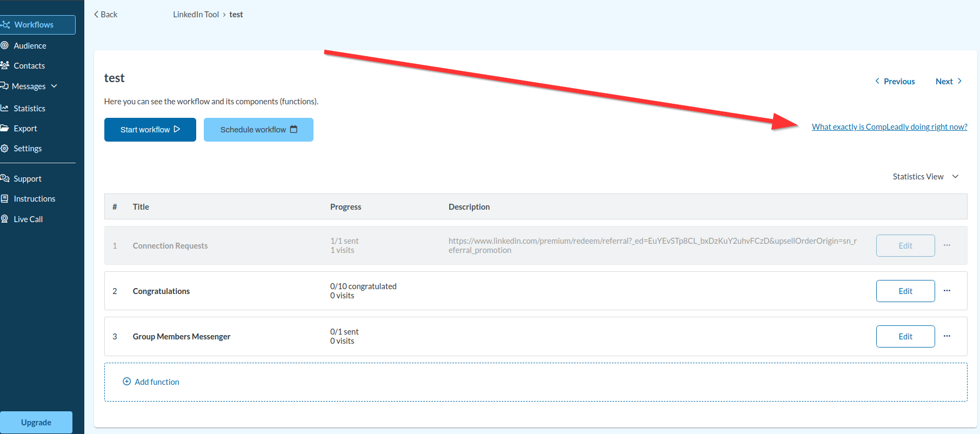The height and width of the screenshot is (434, 980).
Task: Expand the Messages submenu chevron
Action: (54, 86)
